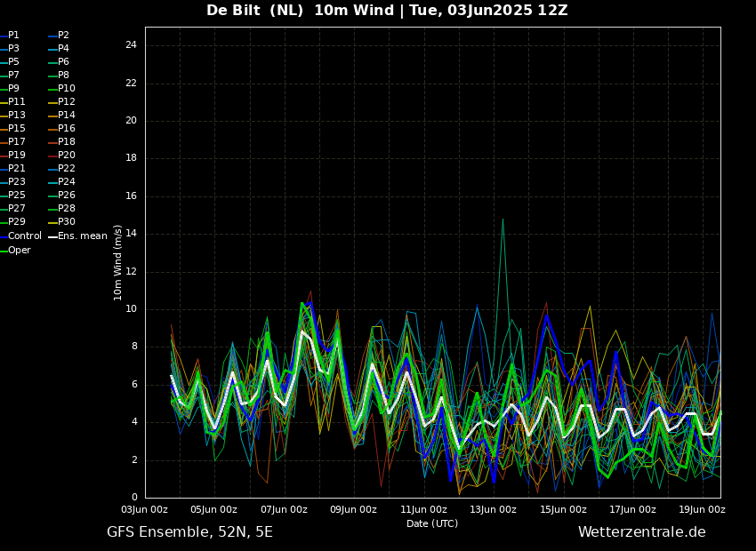The image size is (756, 551).
Task: Click the P10 legend label
Action: [x=67, y=89]
